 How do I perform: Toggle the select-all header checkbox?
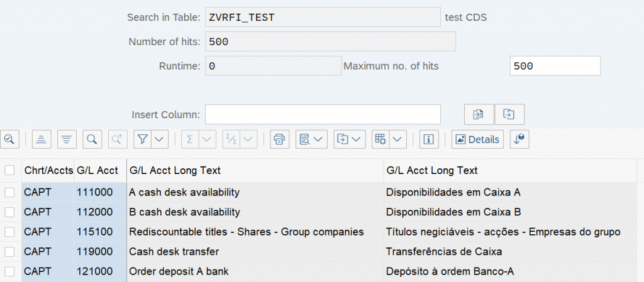9,170
